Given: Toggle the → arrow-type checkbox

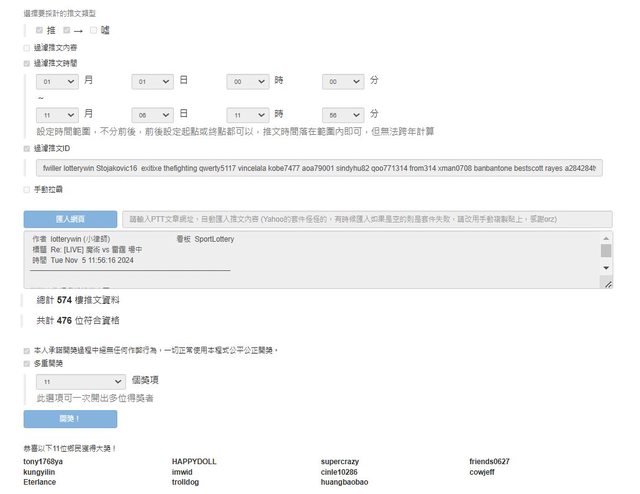Looking at the screenshot, I should (x=67, y=30).
